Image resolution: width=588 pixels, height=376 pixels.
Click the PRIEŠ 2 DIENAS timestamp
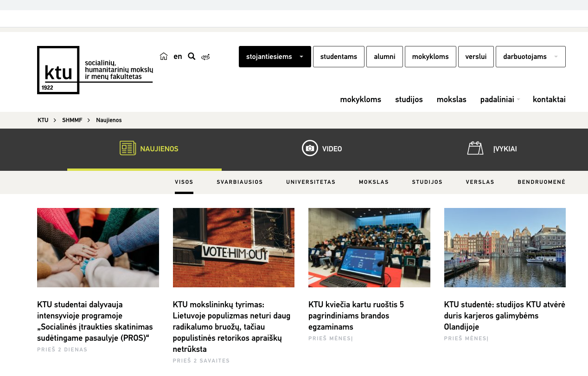coord(62,350)
